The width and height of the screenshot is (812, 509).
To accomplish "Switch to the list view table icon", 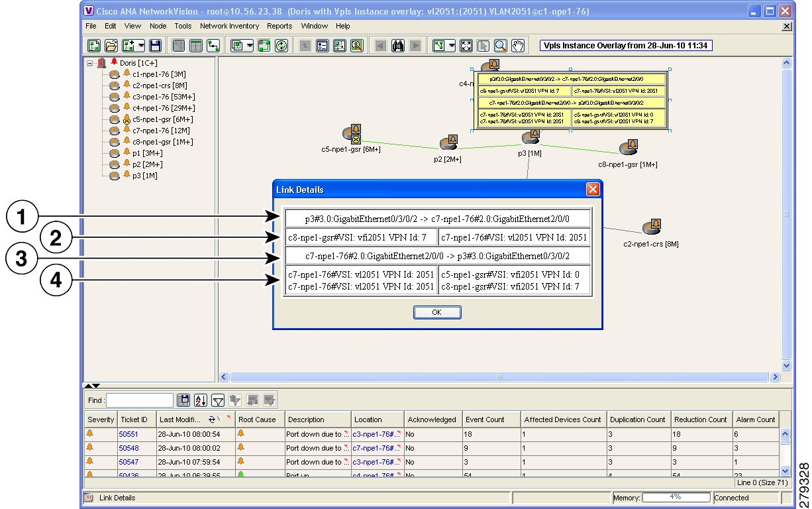I will coord(196,46).
